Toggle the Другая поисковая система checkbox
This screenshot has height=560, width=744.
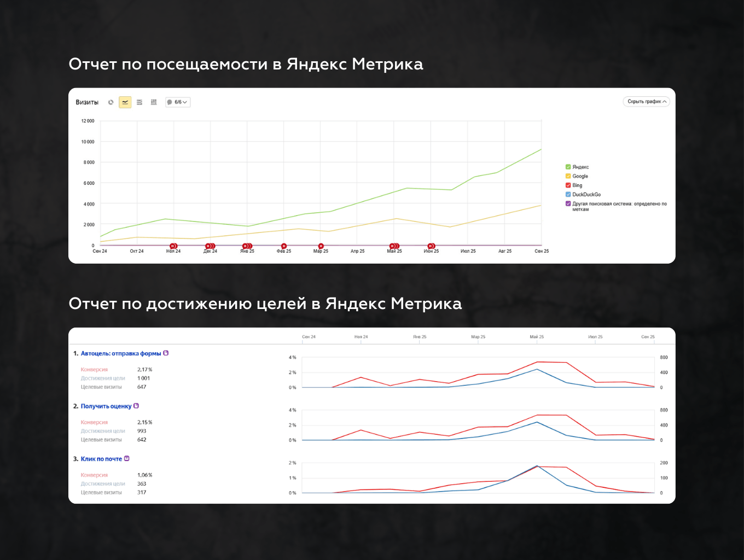[x=568, y=203]
